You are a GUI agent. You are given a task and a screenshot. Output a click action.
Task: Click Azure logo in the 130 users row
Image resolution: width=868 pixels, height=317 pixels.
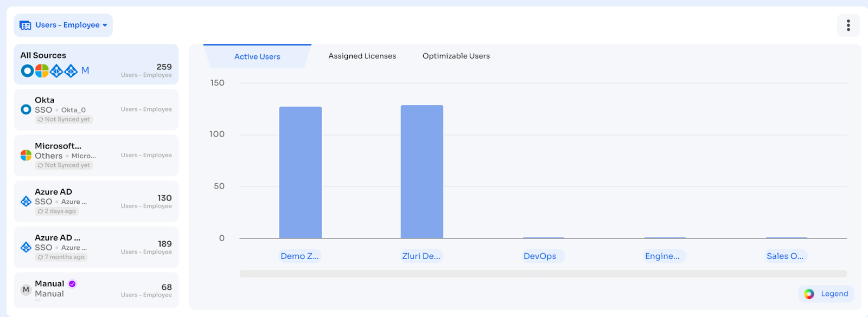[25, 202]
